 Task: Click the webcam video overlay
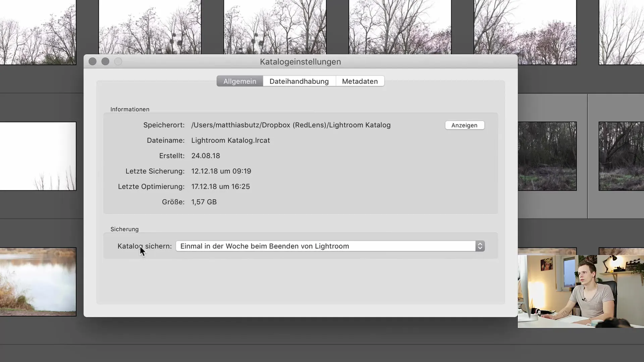[x=581, y=291]
